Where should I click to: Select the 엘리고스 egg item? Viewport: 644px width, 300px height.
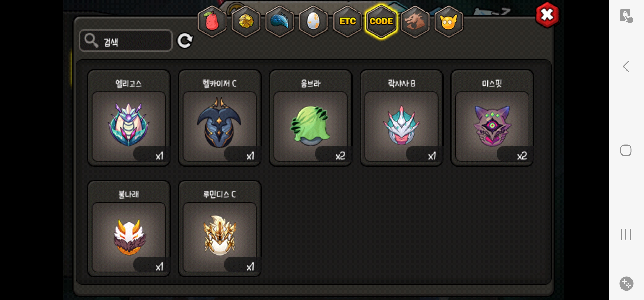click(129, 118)
